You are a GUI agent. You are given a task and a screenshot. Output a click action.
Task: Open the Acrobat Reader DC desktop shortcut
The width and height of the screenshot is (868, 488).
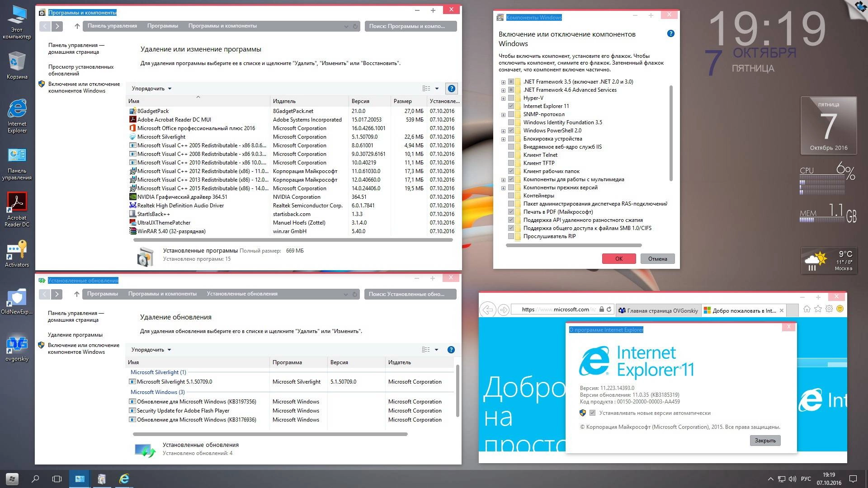click(17, 202)
